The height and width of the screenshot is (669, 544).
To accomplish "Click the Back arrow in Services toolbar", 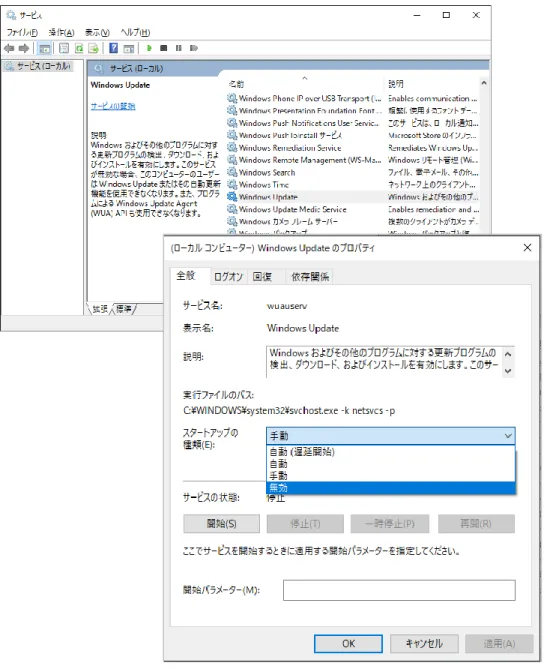I will pyautogui.click(x=9, y=48).
